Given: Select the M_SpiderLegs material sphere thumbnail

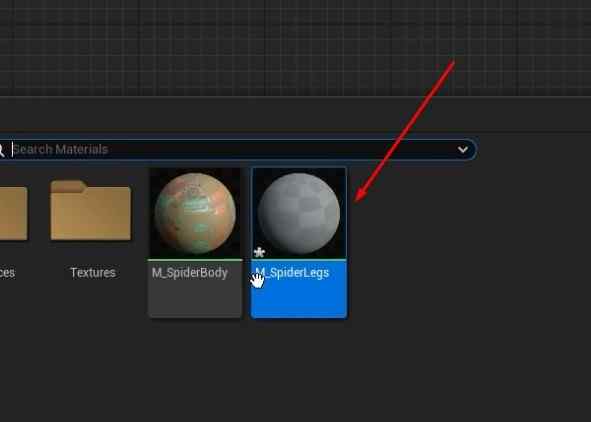Looking at the screenshot, I should point(299,213).
